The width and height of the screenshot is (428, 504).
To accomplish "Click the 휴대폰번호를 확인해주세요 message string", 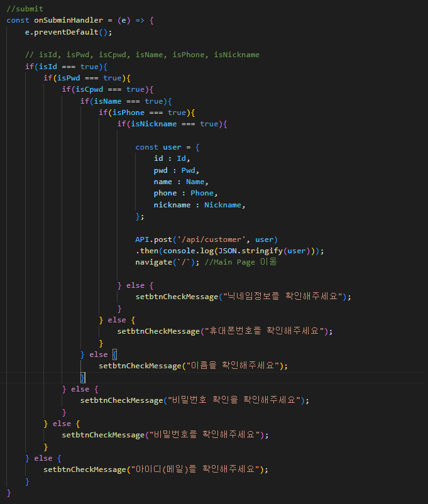I will coord(264,331).
